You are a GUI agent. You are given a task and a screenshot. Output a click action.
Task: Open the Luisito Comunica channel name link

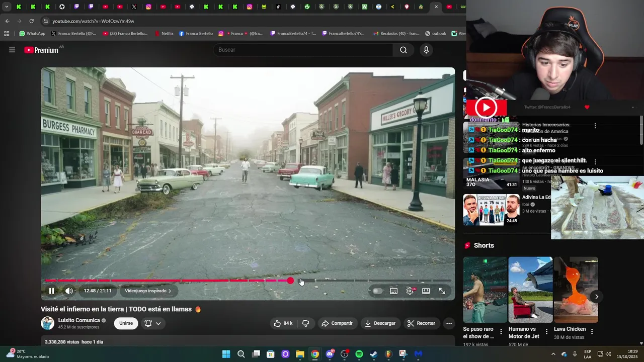click(79, 320)
